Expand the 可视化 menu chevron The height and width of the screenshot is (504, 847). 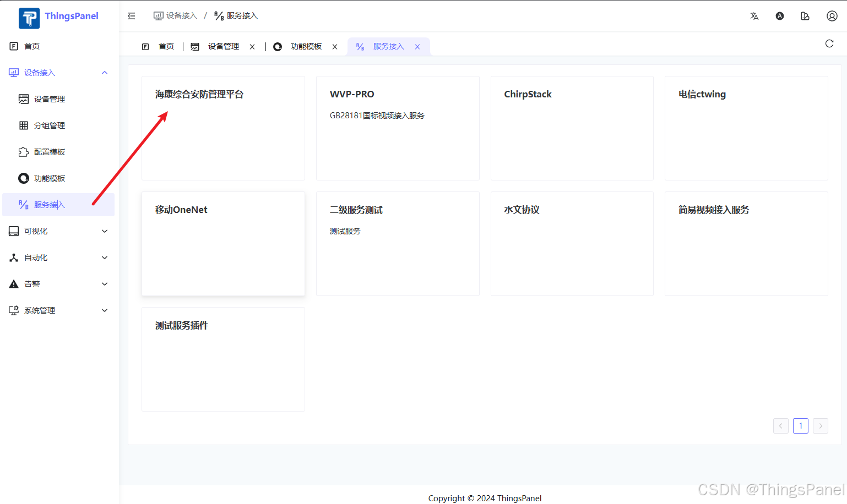105,231
